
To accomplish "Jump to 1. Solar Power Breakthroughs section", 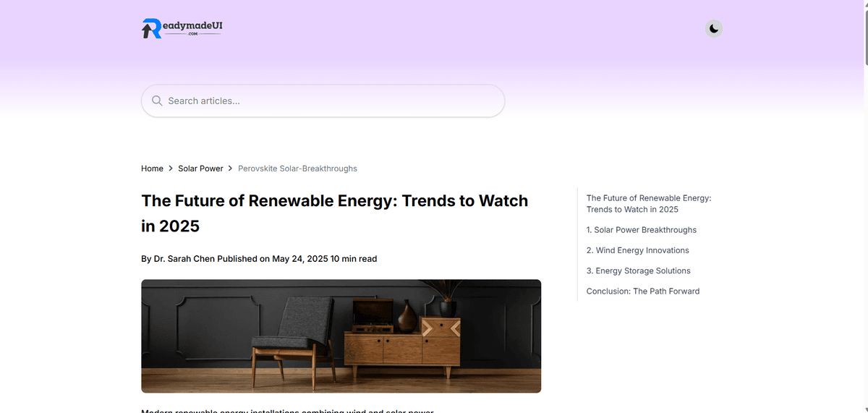I will point(642,230).
